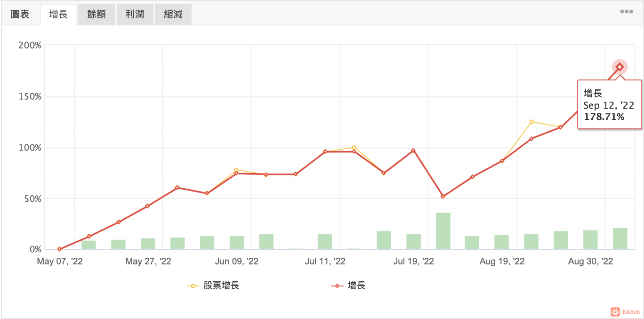Click the Jun 09, '22 axis label
The image size is (644, 319).
point(237,261)
